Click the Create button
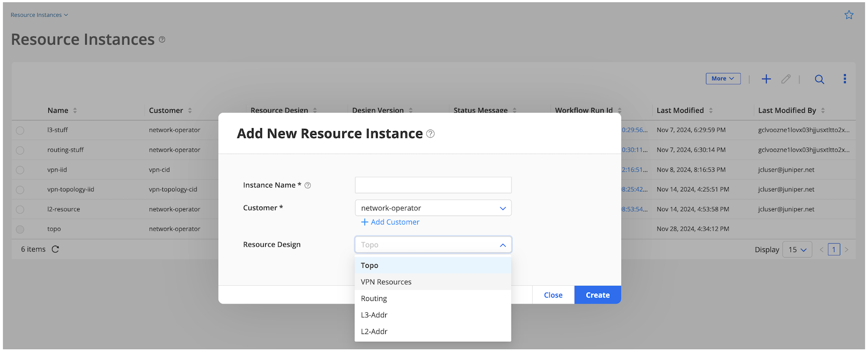The width and height of the screenshot is (868, 353). pyautogui.click(x=598, y=295)
